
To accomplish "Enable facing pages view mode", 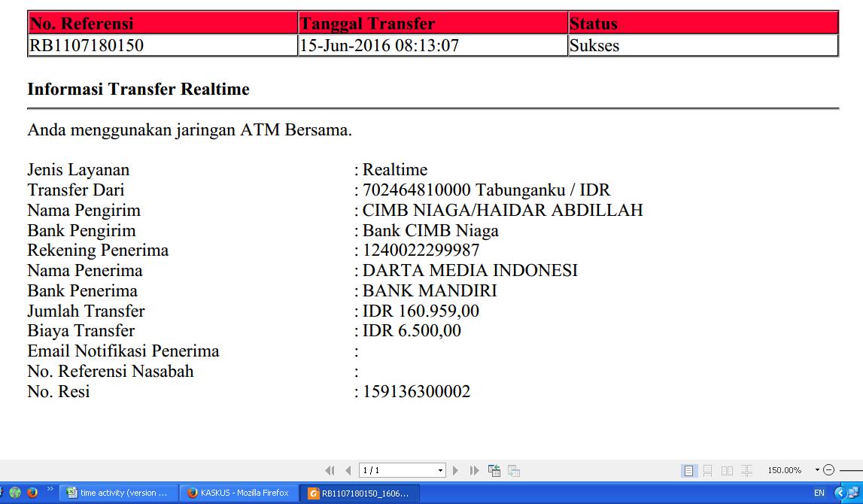I will [x=728, y=470].
